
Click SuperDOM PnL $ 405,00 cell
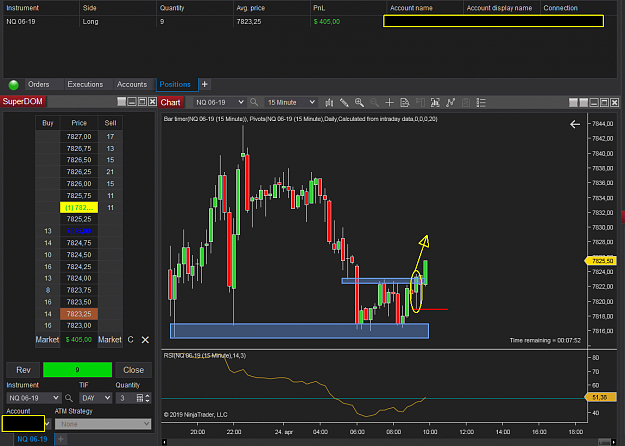click(x=79, y=340)
